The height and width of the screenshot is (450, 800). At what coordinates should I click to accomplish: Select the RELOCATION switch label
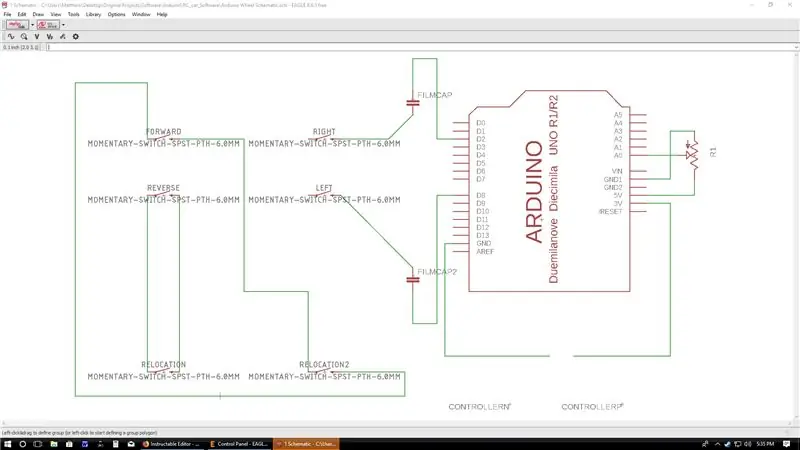coord(163,365)
